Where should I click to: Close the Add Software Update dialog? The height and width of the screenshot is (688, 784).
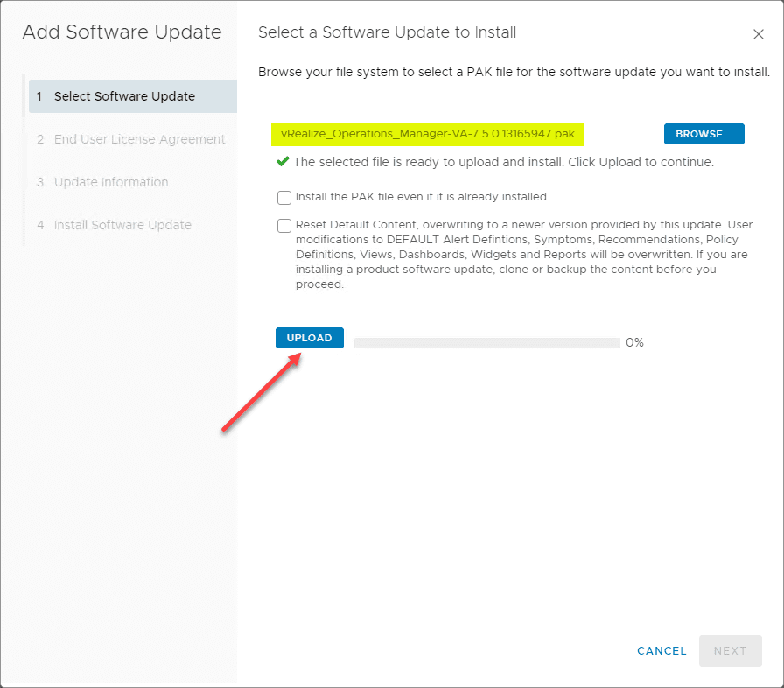[x=758, y=34]
